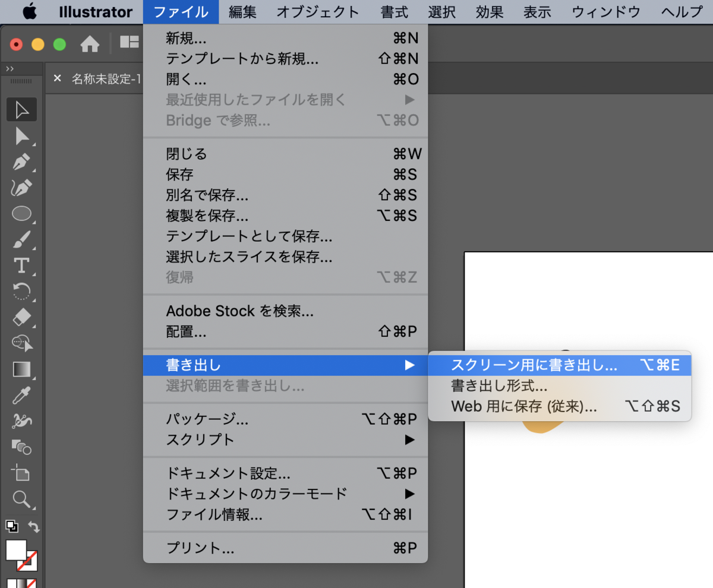This screenshot has width=713, height=588.
Task: Open the arrange documents layout icon
Action: [x=129, y=42]
